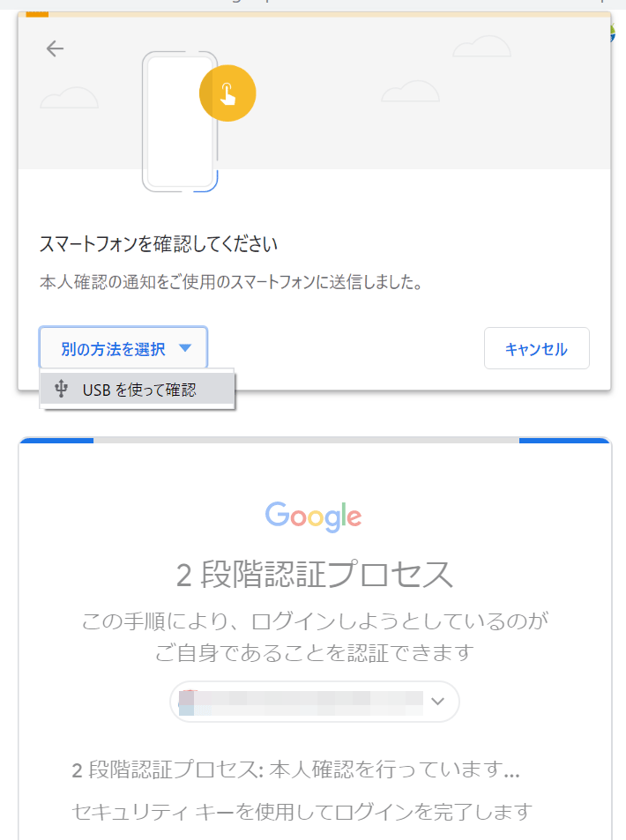Click the blurred email account chip

315,702
